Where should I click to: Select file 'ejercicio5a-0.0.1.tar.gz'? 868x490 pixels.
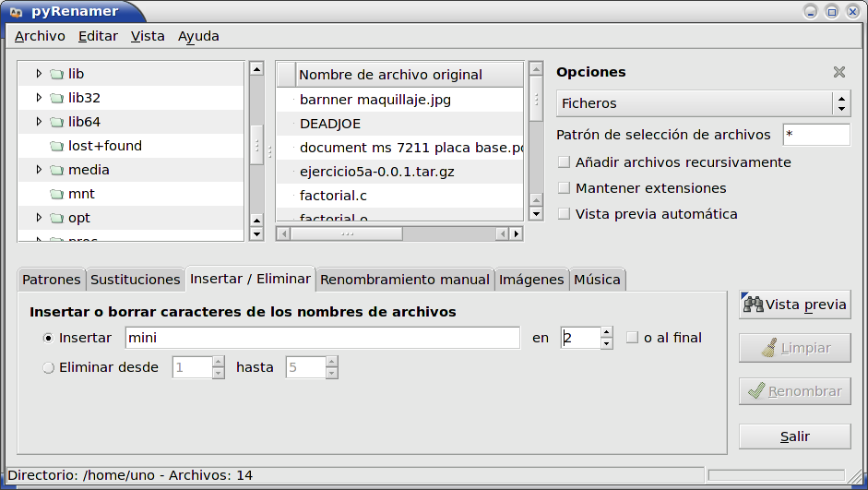(399, 172)
